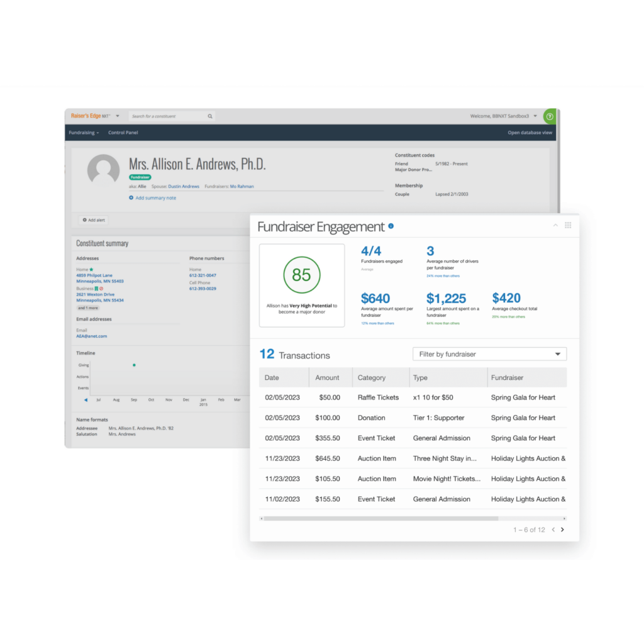Viewport: 644px width, 644px height.
Task: Click the plus icon by Add summary note
Action: (131, 197)
